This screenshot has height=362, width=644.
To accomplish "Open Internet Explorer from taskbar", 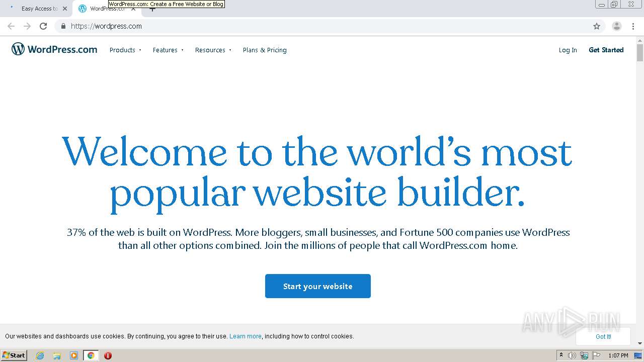I will tap(40, 355).
